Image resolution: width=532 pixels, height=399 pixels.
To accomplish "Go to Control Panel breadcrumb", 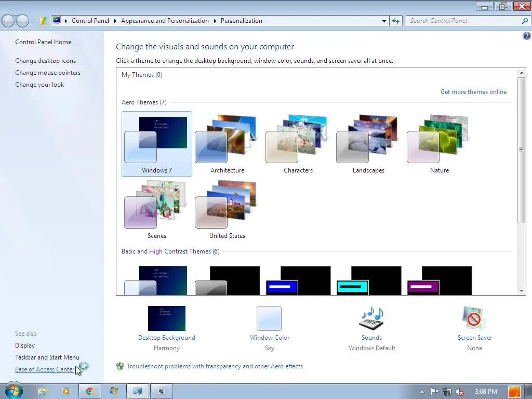I will (x=90, y=21).
